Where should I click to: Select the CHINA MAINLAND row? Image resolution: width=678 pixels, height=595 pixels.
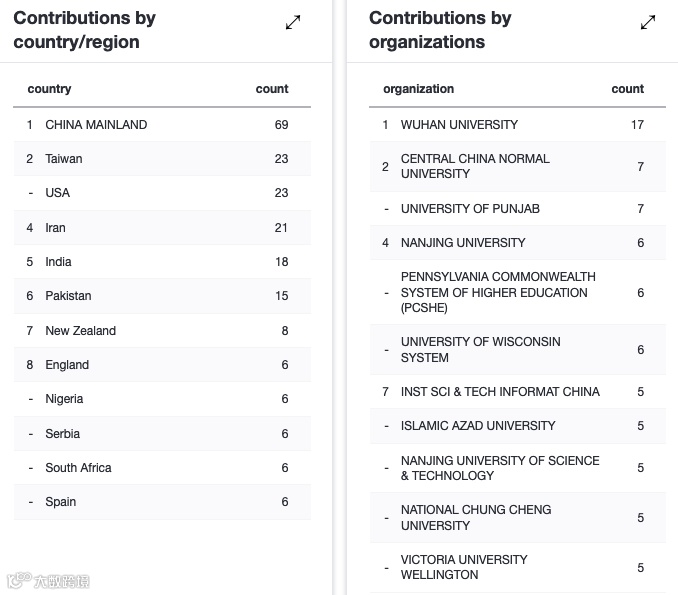tap(96, 125)
